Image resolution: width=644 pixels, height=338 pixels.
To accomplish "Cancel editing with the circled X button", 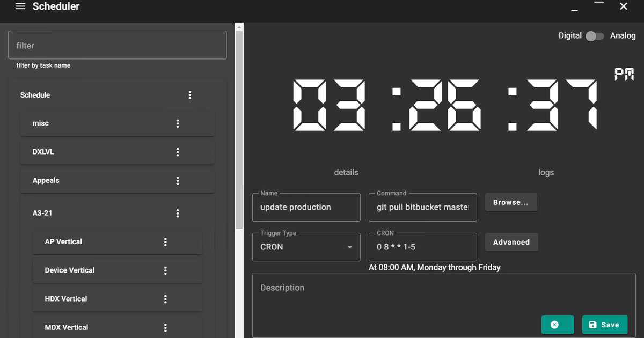I will click(x=557, y=325).
